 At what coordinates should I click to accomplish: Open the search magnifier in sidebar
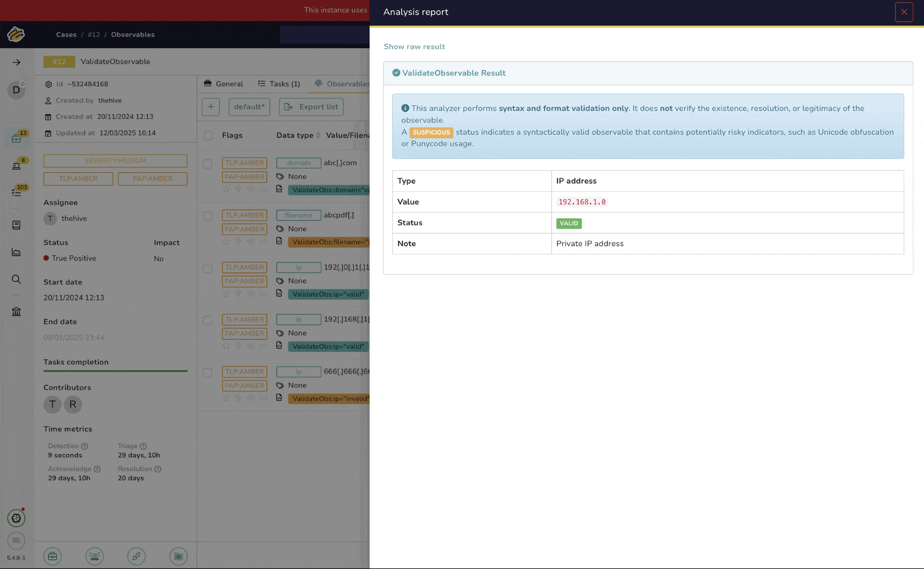(16, 279)
